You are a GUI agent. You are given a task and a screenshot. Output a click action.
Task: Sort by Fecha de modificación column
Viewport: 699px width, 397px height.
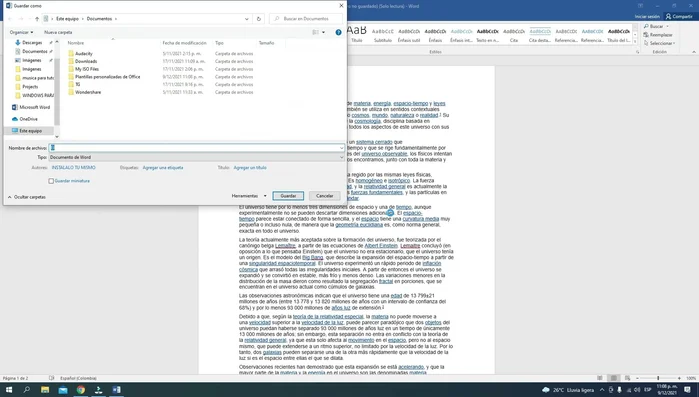tap(184, 43)
